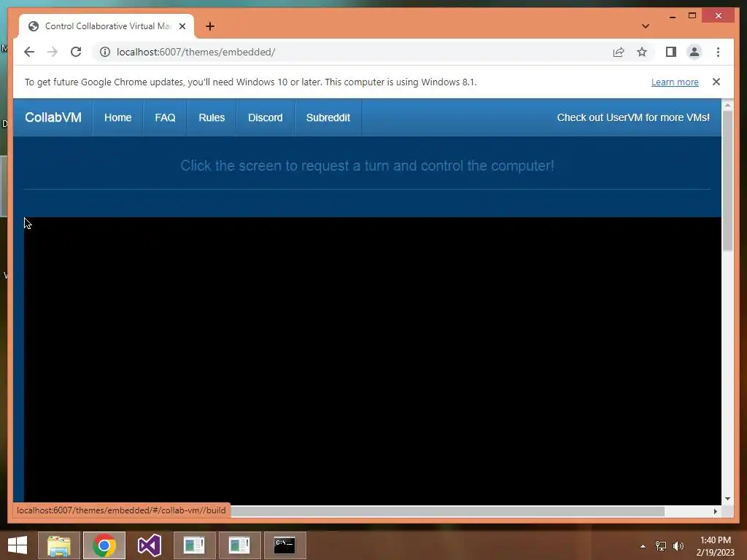Screen dimensions: 747x560
Task: Share this page via share icon
Action: (619, 52)
